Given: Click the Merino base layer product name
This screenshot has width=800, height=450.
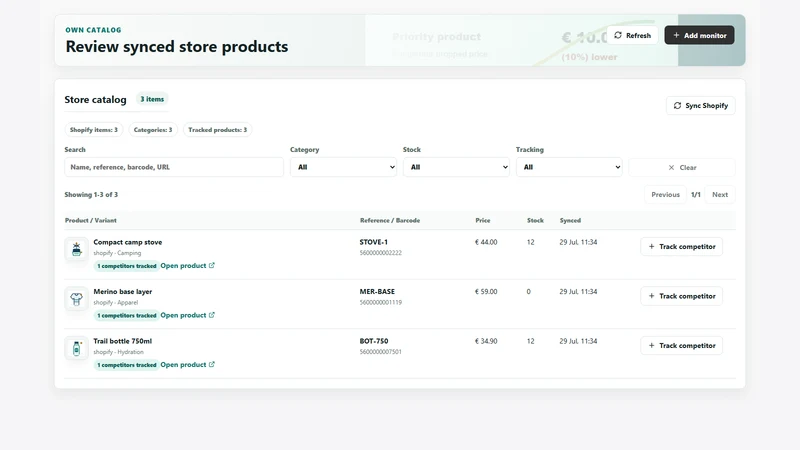Looking at the screenshot, I should [x=122, y=292].
